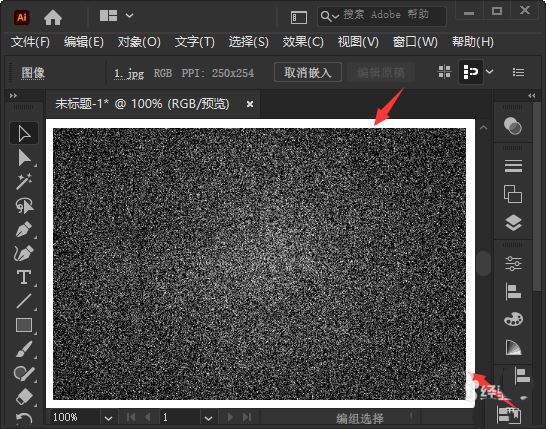Open the align-to options dropdown arrow
The width and height of the screenshot is (546, 429).
(490, 72)
